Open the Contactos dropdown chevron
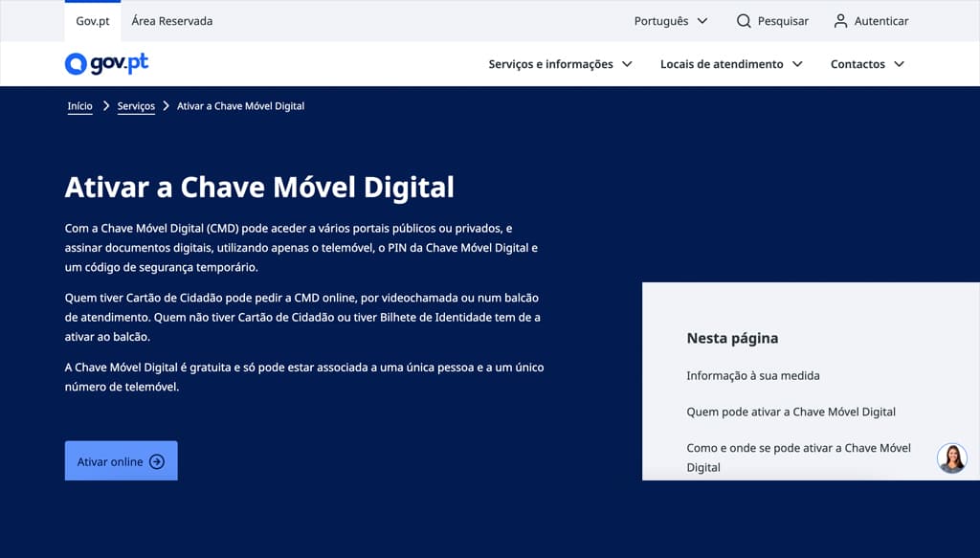 [899, 63]
